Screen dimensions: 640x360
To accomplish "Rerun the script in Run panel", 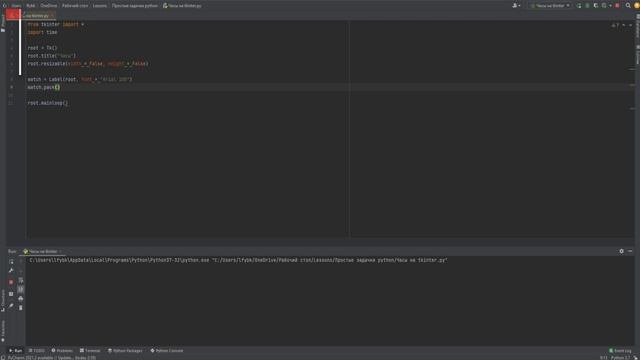I will pos(11,261).
